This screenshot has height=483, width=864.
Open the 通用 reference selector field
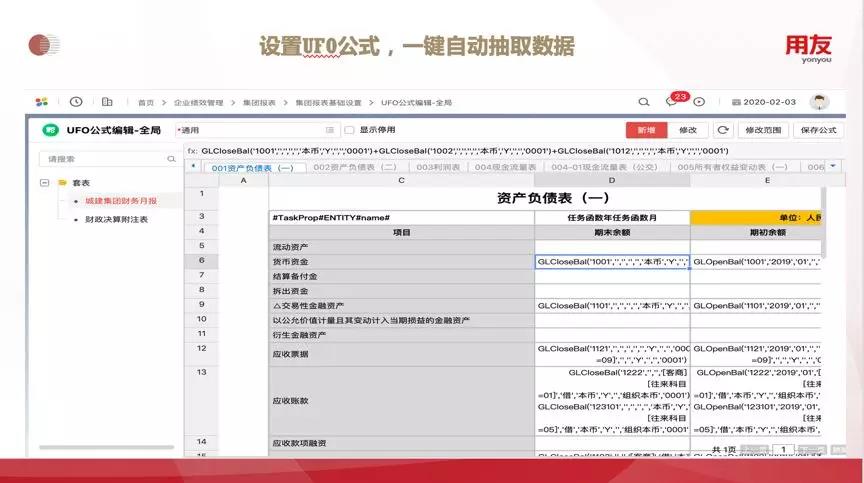click(256, 131)
